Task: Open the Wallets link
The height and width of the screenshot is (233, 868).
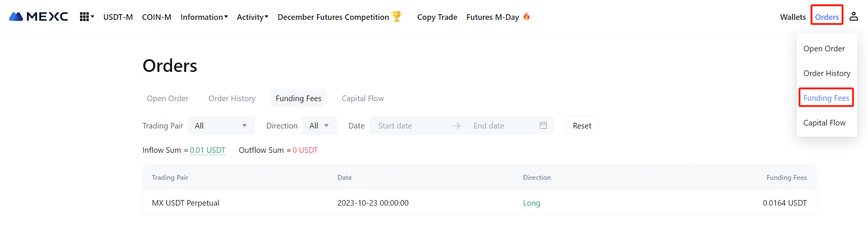Action: pos(793,17)
